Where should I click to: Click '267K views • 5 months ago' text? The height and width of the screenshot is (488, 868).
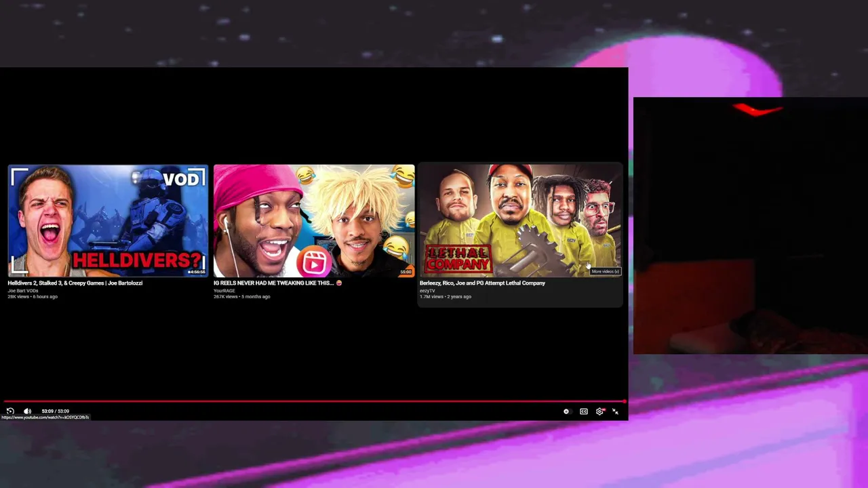(242, 297)
